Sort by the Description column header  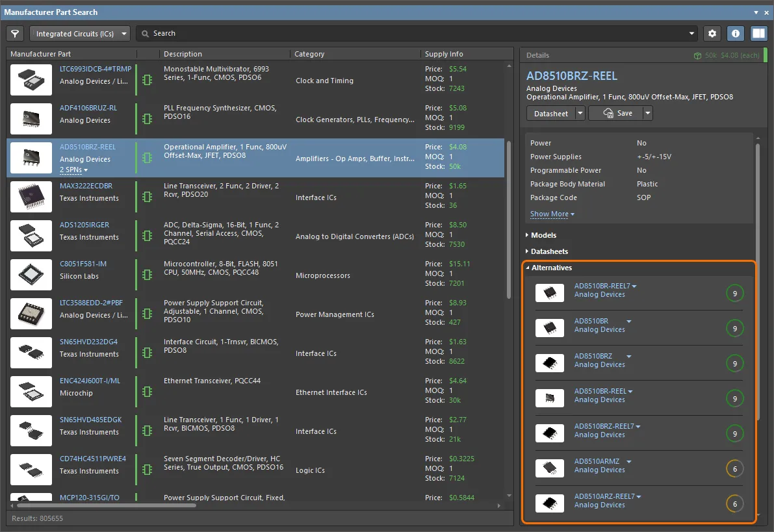[183, 54]
